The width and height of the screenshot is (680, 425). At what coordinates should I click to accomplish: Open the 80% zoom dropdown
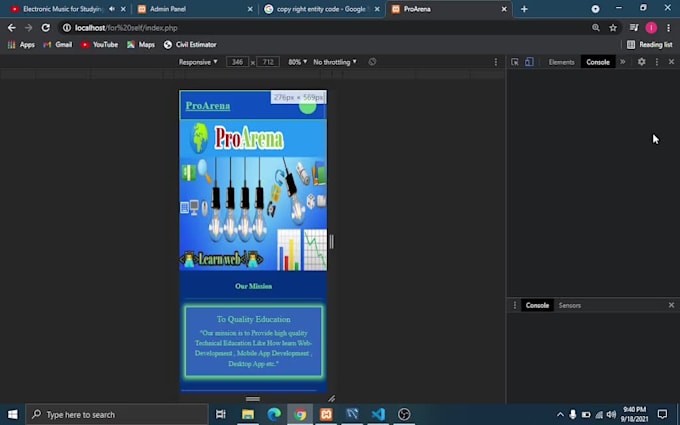pos(298,62)
